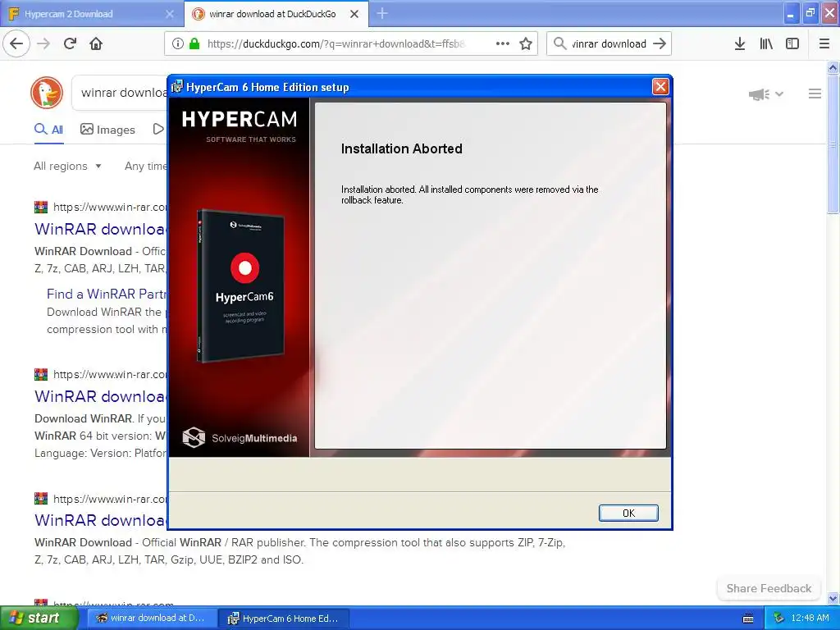Open DuckDuckGo megaphone dropdown
Screen dimensions: 840x630
(766, 94)
